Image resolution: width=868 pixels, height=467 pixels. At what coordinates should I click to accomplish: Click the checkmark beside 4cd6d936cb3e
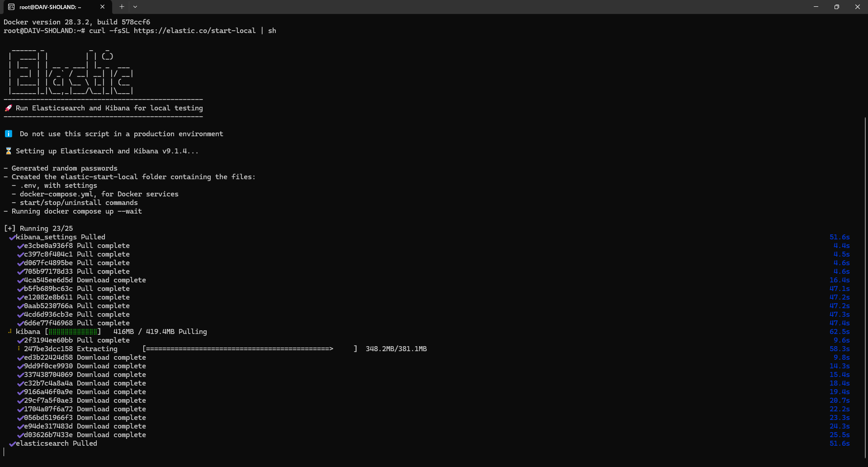click(20, 315)
